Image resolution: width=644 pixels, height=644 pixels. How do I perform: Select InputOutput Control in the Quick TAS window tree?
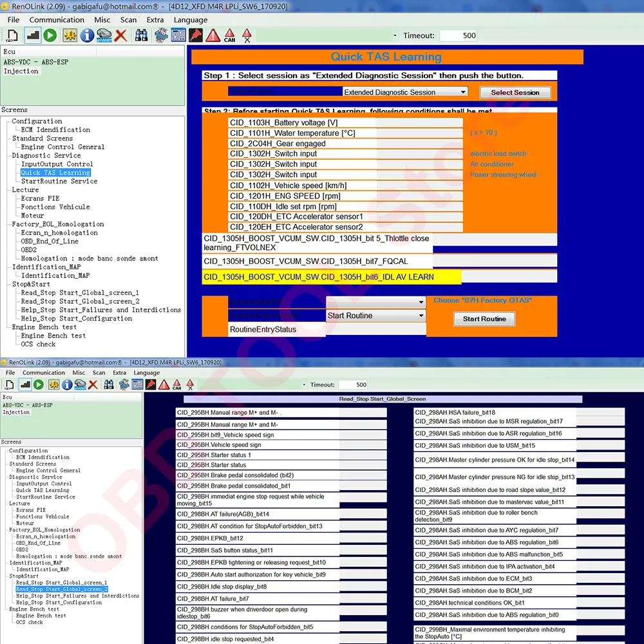click(x=57, y=164)
